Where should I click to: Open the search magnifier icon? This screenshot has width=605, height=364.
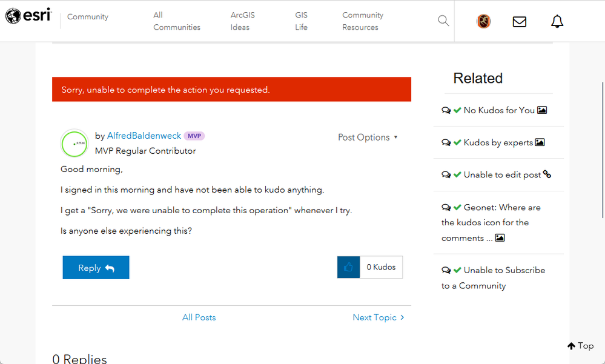(x=443, y=21)
